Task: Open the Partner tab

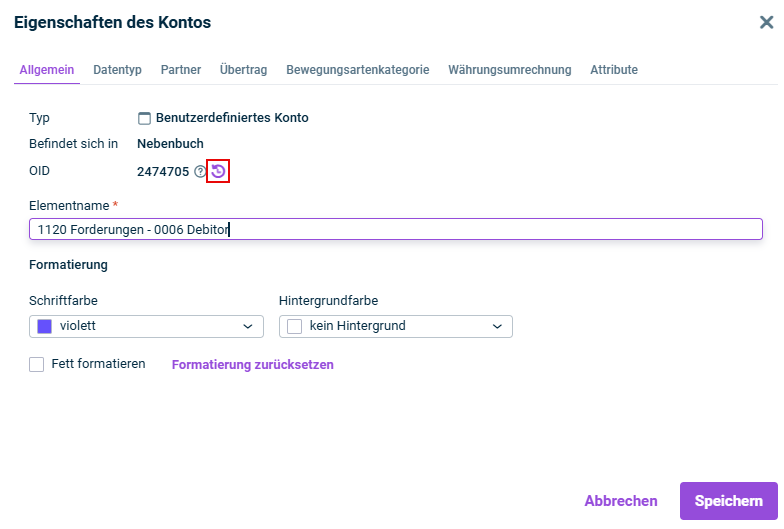Action: (181, 70)
